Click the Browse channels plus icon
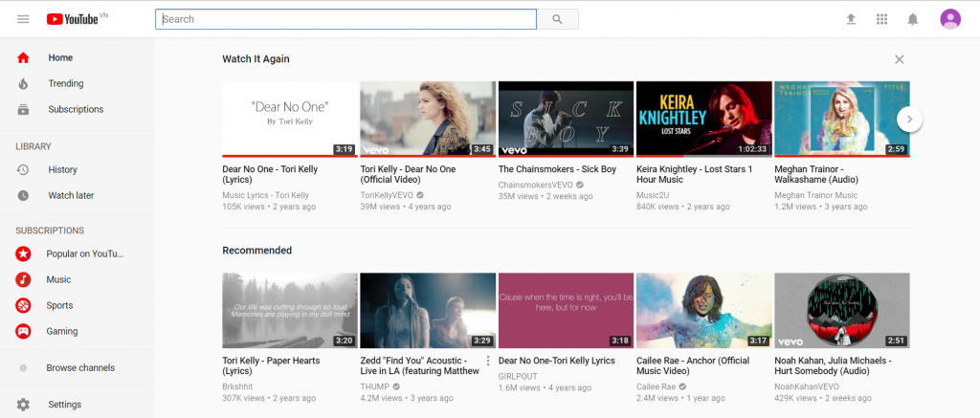 click(x=23, y=368)
